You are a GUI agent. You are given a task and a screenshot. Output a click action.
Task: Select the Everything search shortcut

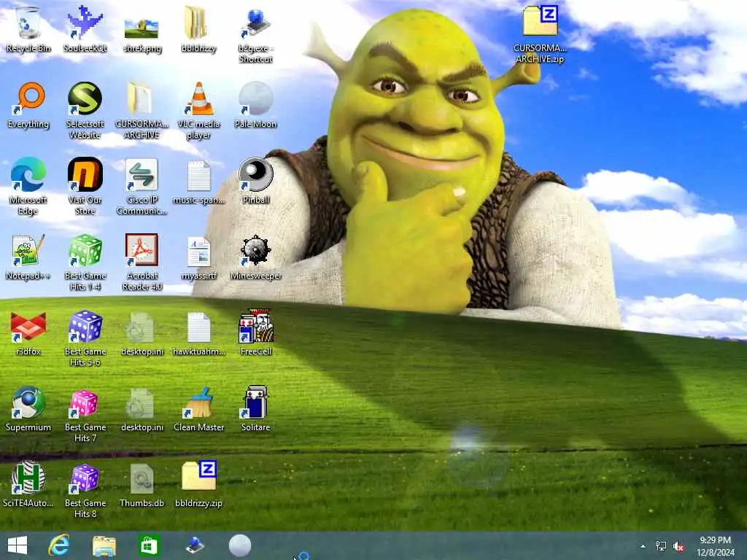click(x=28, y=106)
